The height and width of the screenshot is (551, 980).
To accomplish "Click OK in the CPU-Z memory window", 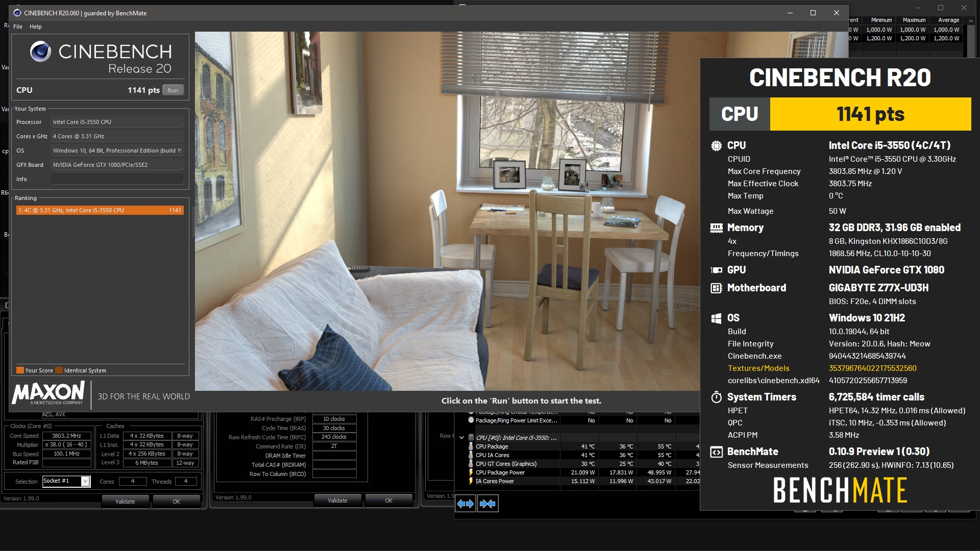I will click(x=388, y=500).
